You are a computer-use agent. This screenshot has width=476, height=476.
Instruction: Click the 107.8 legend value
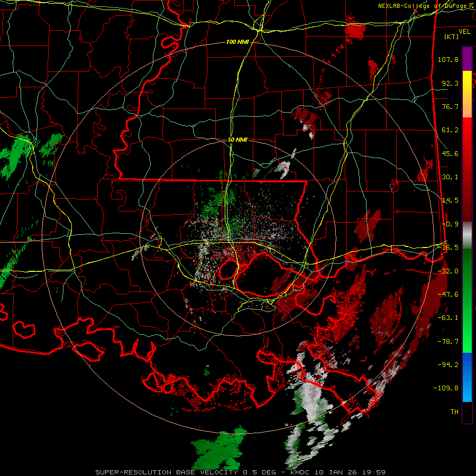(448, 59)
